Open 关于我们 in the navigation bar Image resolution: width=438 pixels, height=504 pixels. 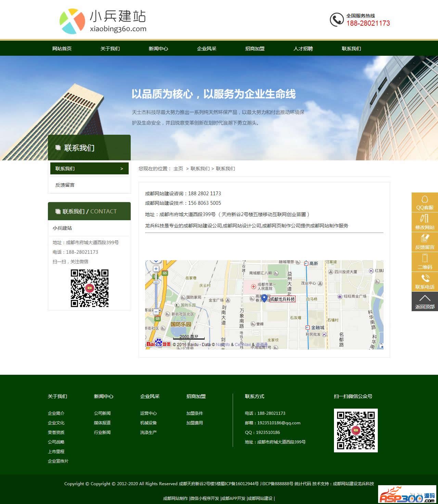coord(110,49)
